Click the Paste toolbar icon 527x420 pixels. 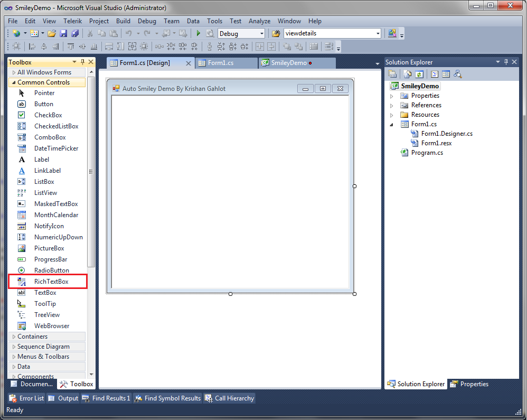(114, 33)
